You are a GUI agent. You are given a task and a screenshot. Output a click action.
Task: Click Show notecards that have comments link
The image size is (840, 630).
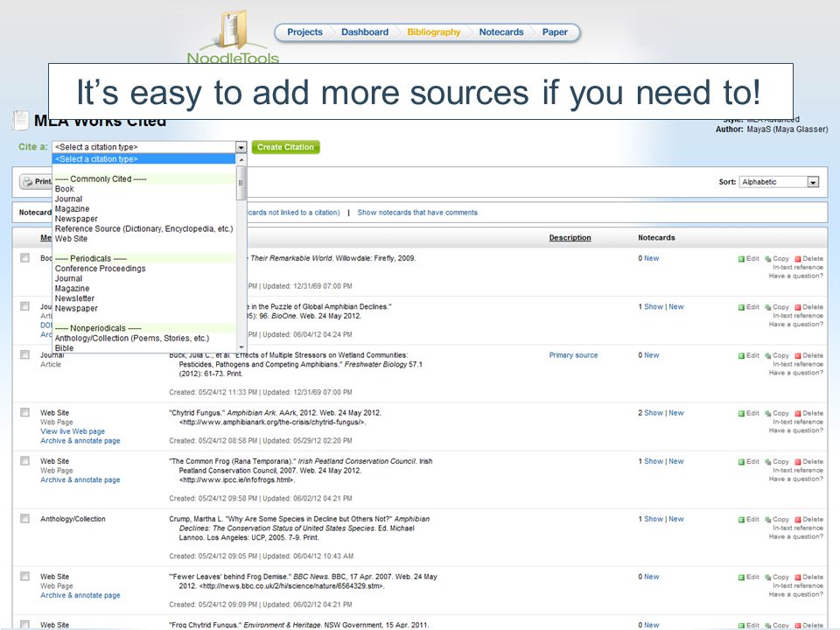(x=417, y=213)
